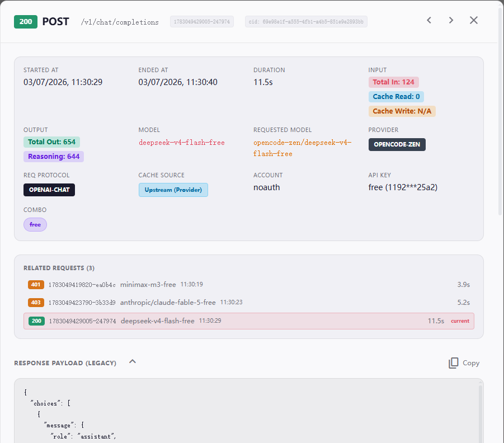Click the Reasoning: 644 tag
Image resolution: width=504 pixels, height=443 pixels.
point(54,157)
